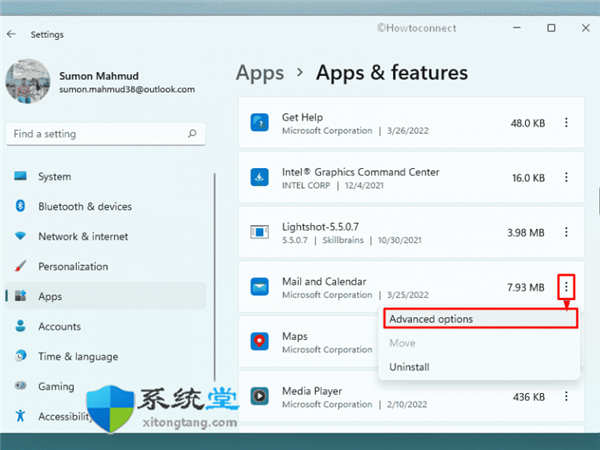Screen dimensions: 600x450
Task: Maximize the Settings window
Action: click(x=551, y=28)
